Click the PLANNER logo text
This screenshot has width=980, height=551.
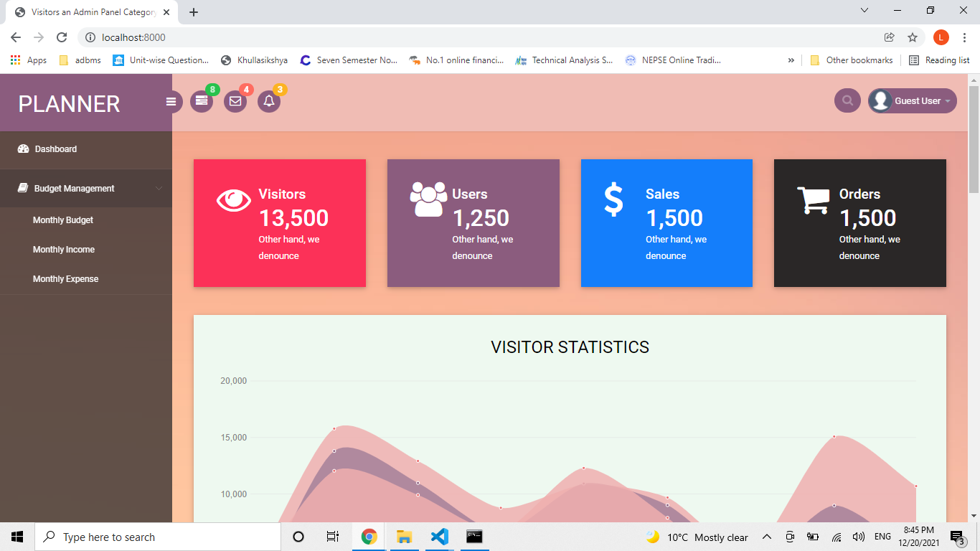[69, 104]
